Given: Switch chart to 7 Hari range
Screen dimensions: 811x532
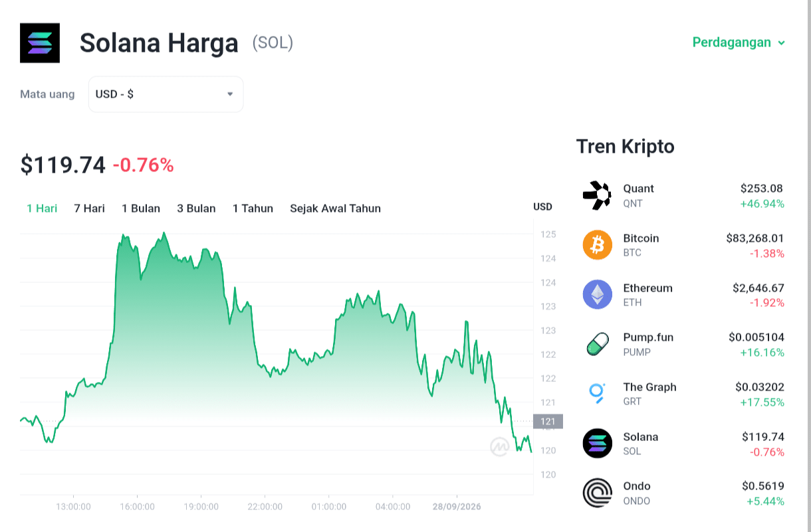Looking at the screenshot, I should coord(89,209).
